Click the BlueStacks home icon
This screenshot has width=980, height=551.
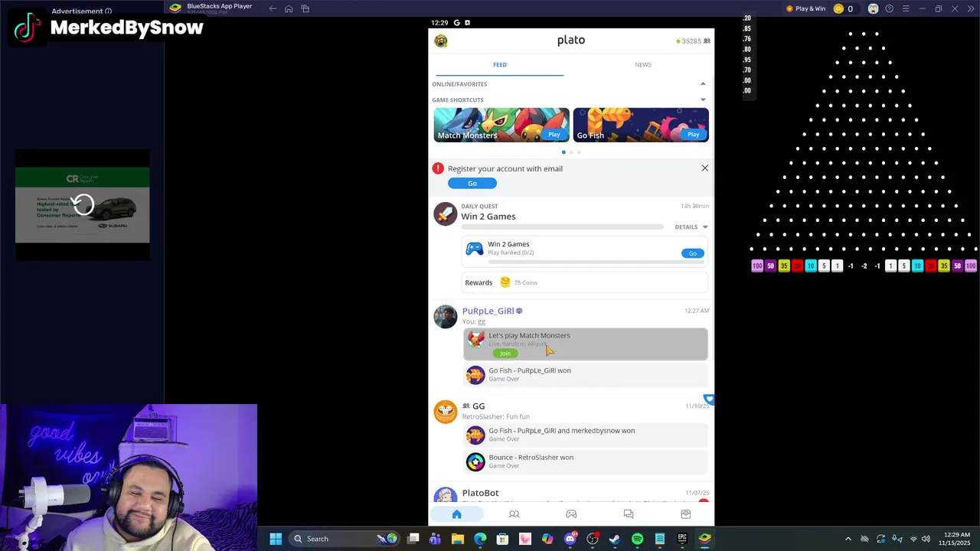289,8
